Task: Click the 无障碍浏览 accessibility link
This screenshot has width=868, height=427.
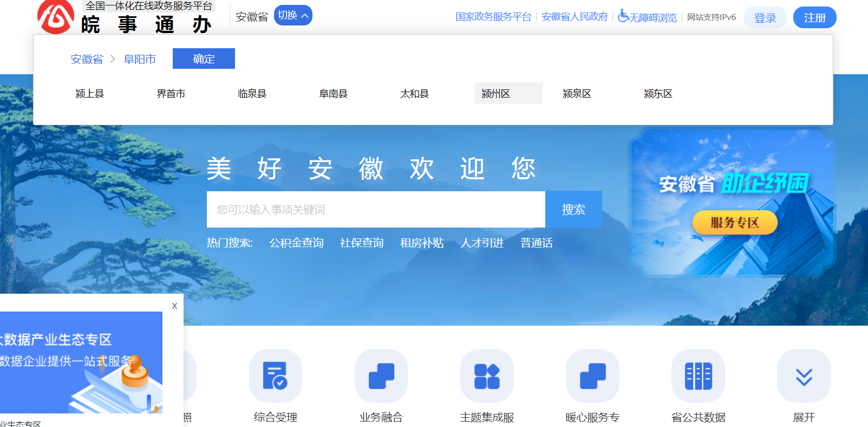Action: click(x=648, y=17)
